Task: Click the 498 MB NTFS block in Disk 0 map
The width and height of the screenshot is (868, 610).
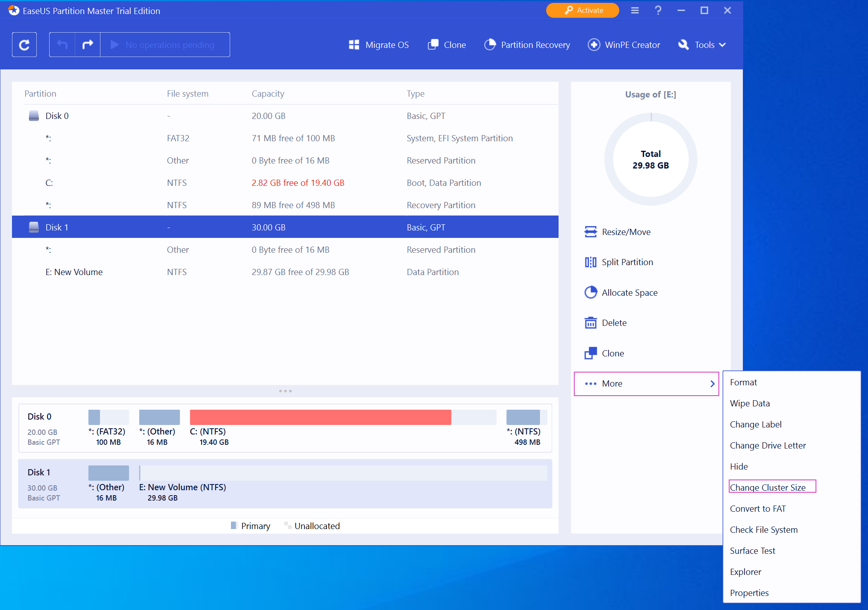Action: (527, 417)
